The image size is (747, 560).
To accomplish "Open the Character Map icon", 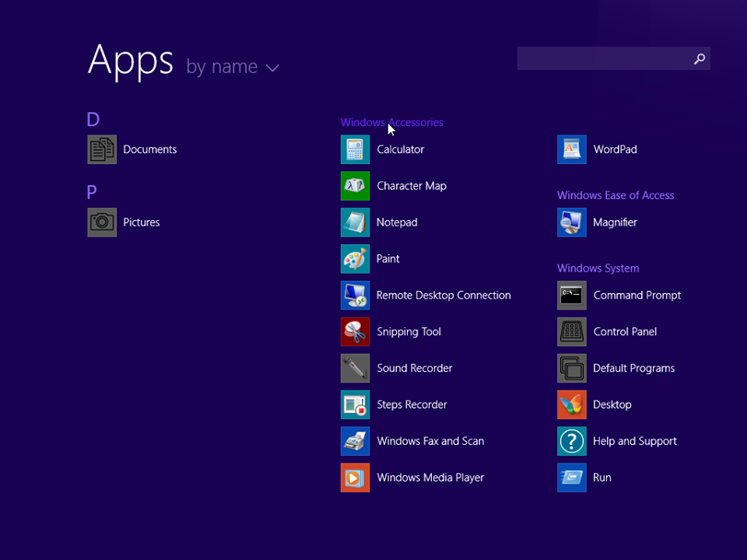I will click(x=355, y=186).
